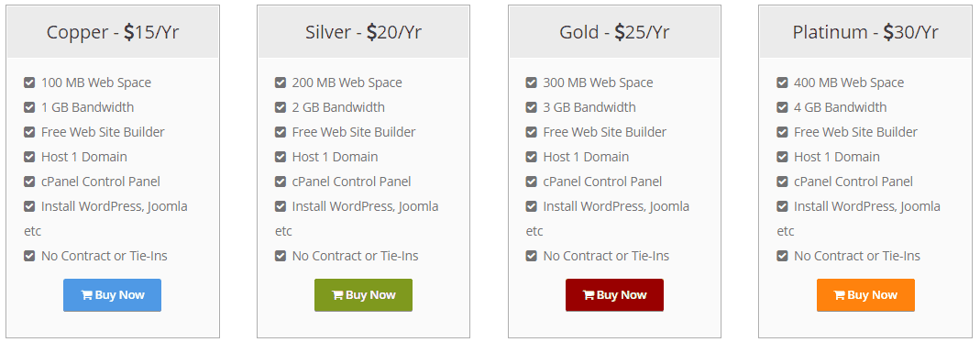
Task: Select the Gold - $25/Yr plan header
Action: point(614,32)
